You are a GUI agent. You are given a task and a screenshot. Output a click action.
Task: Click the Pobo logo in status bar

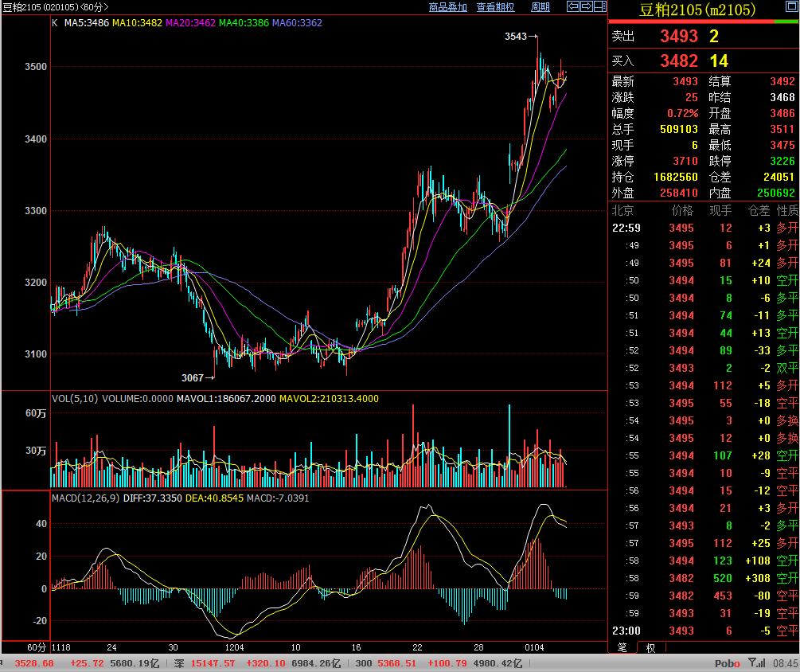tap(726, 663)
